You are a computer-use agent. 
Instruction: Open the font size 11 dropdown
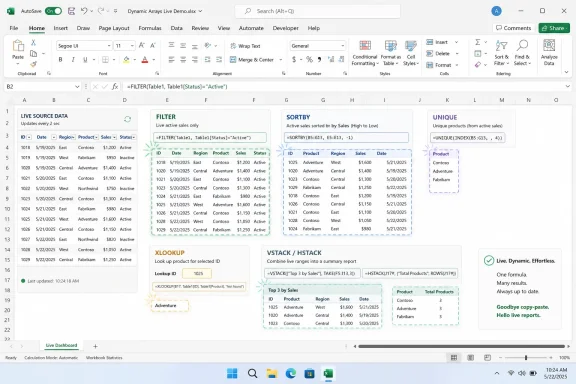pos(132,46)
